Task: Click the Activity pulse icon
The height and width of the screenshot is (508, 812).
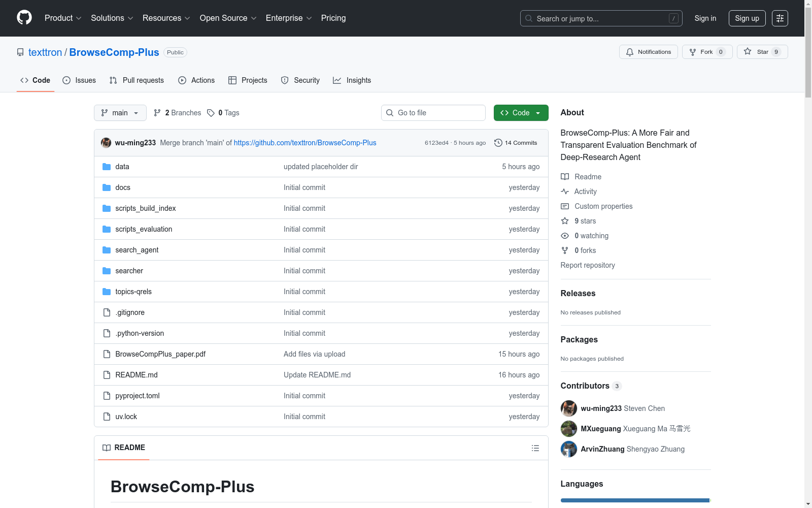Action: 565,192
